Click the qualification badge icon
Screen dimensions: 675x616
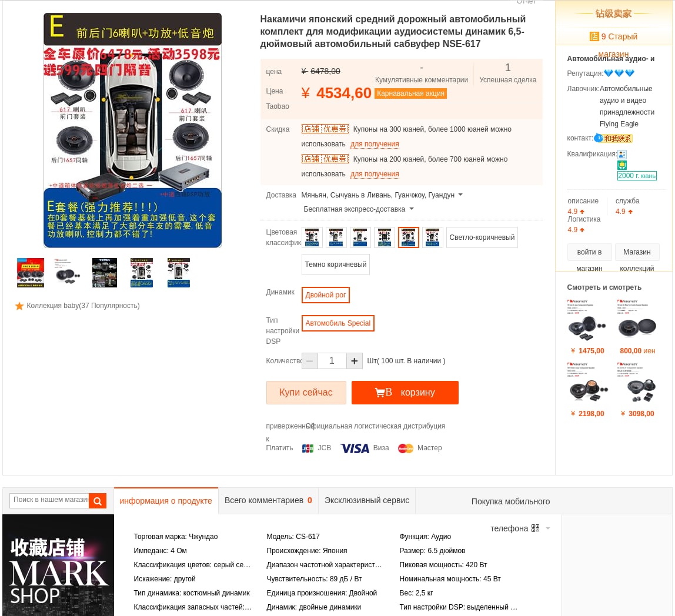(x=621, y=154)
